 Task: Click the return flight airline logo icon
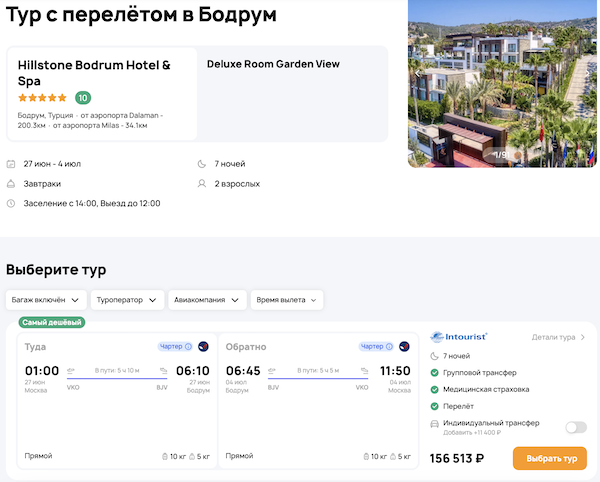click(404, 347)
